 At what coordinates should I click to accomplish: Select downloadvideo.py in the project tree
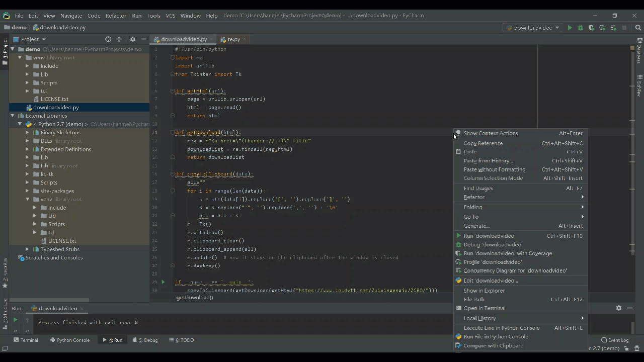pyautogui.click(x=56, y=108)
